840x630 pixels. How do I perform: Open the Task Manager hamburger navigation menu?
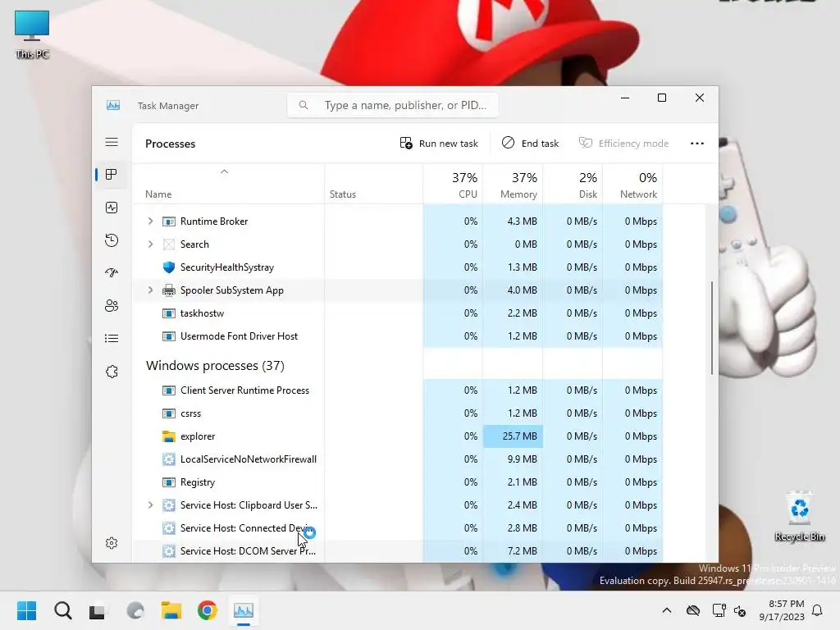click(x=112, y=142)
